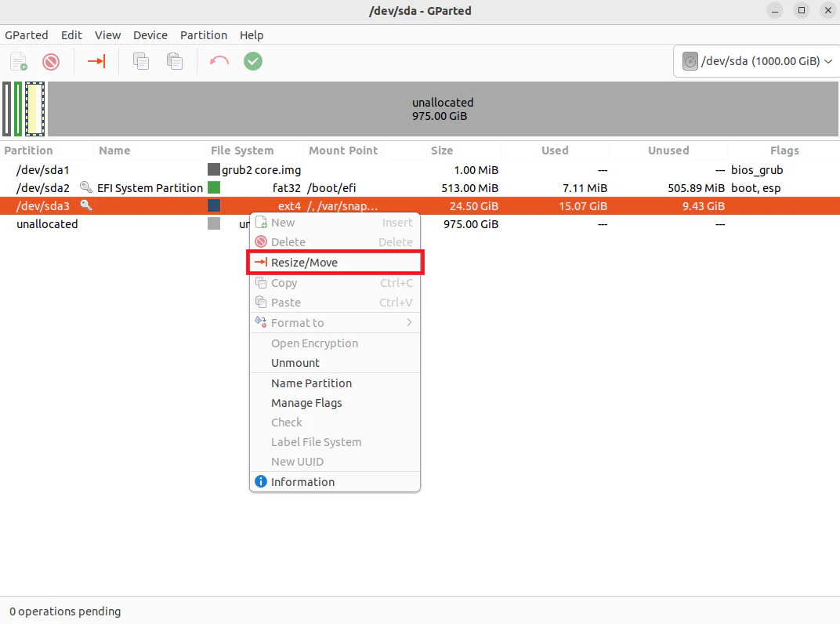Image resolution: width=840 pixels, height=624 pixels.
Task: Choose Name Partition from context menu
Action: tap(335, 383)
